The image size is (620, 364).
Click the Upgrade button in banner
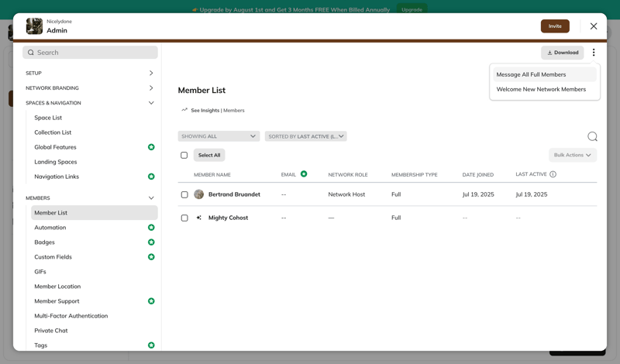tap(412, 9)
